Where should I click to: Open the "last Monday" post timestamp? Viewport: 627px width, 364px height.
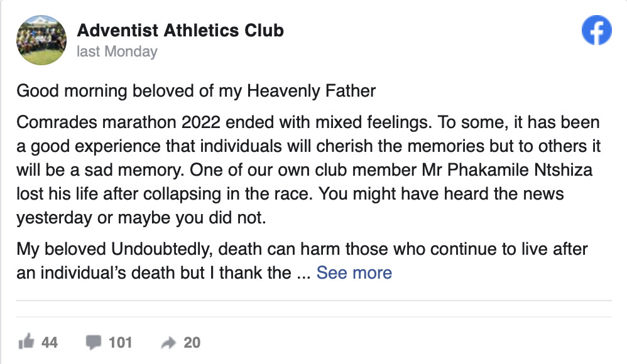(x=116, y=51)
